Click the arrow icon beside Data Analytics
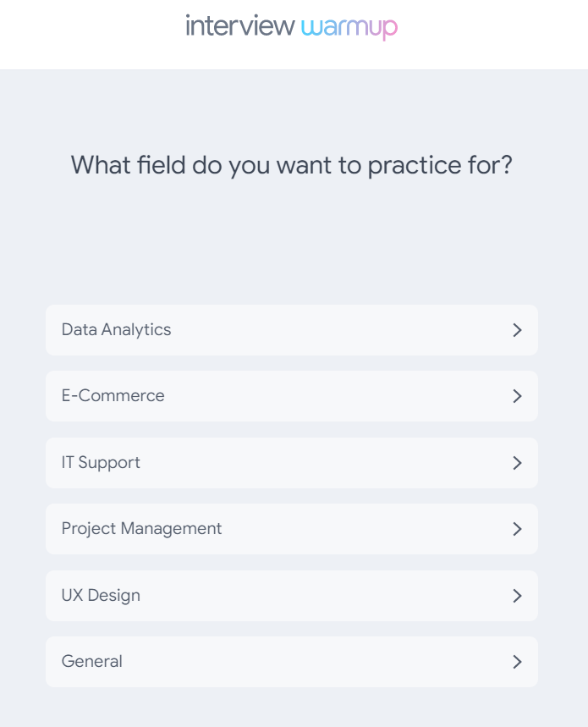 517,330
